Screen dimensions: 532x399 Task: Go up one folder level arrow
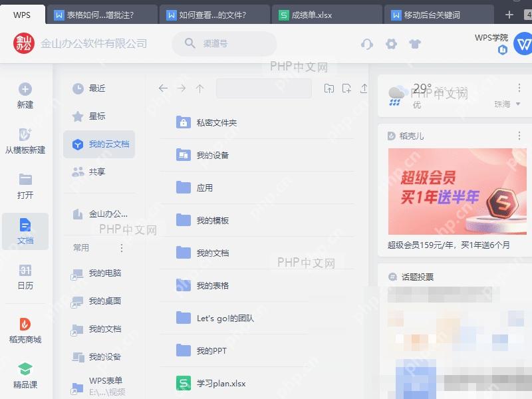pyautogui.click(x=200, y=88)
